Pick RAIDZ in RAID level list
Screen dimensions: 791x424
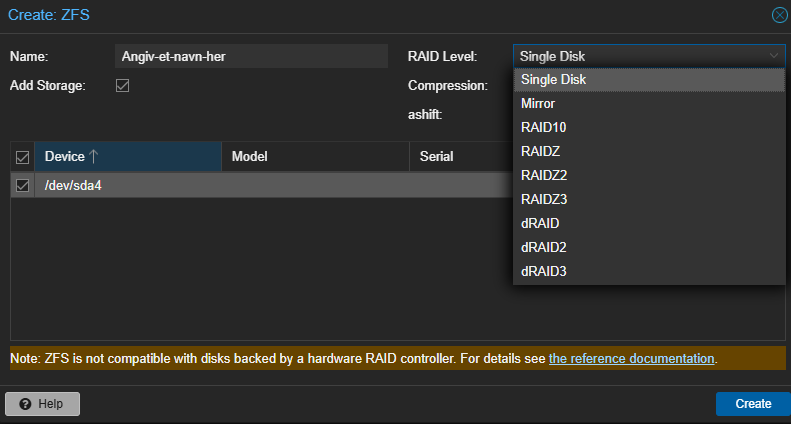point(649,151)
